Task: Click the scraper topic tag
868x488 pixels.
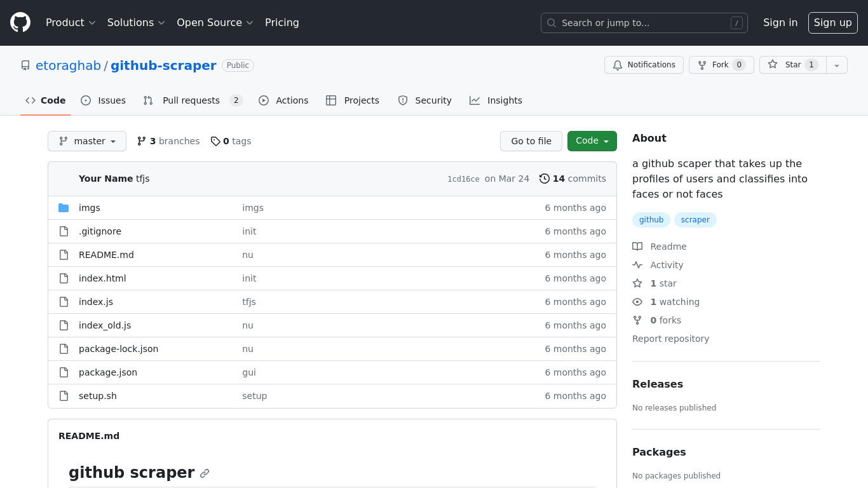Action: 695,220
